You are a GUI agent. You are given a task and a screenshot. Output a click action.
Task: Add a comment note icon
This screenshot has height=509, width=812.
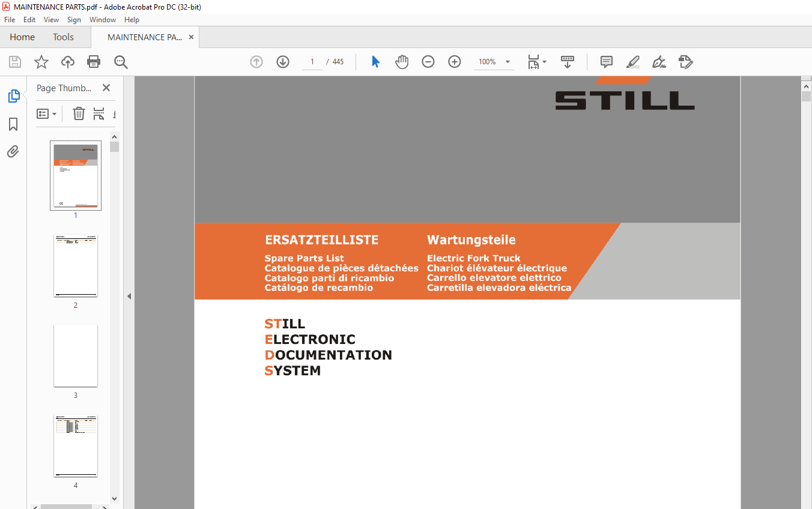coord(607,62)
